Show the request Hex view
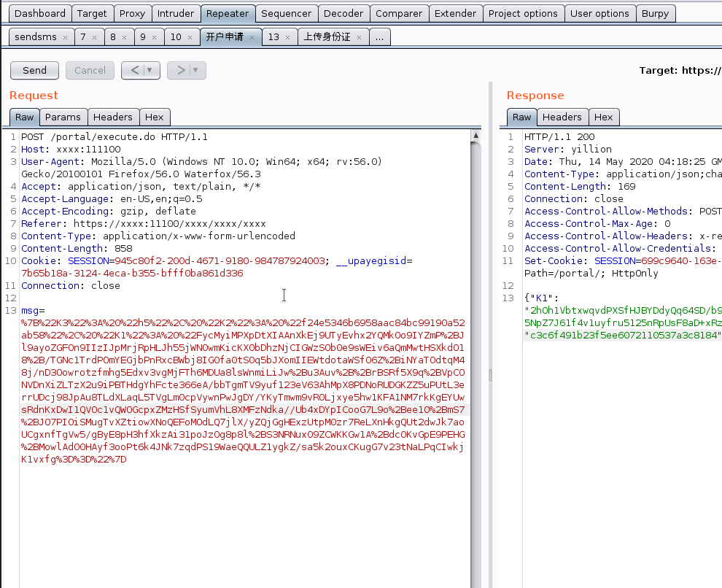Viewport: 722px width, 588px height. (155, 117)
